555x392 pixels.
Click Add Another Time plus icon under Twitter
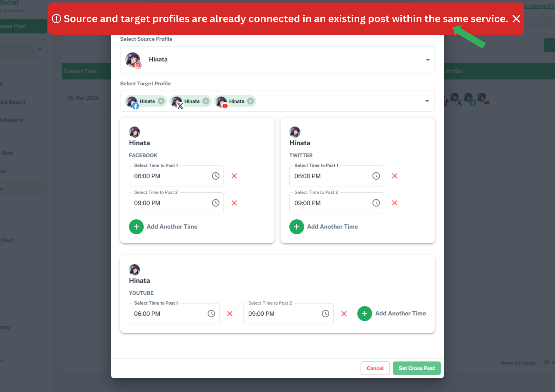click(x=296, y=227)
